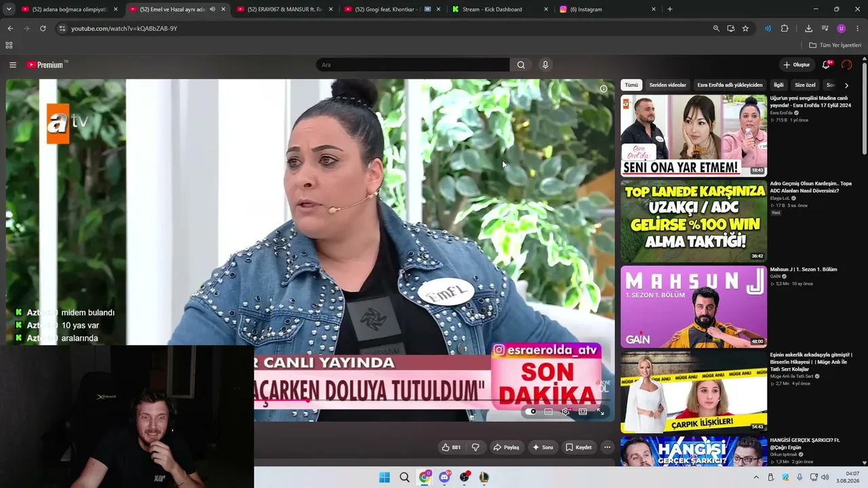Switch to the Stream - Kick Dashboard tab
This screenshot has height=488, width=868.
(500, 9)
